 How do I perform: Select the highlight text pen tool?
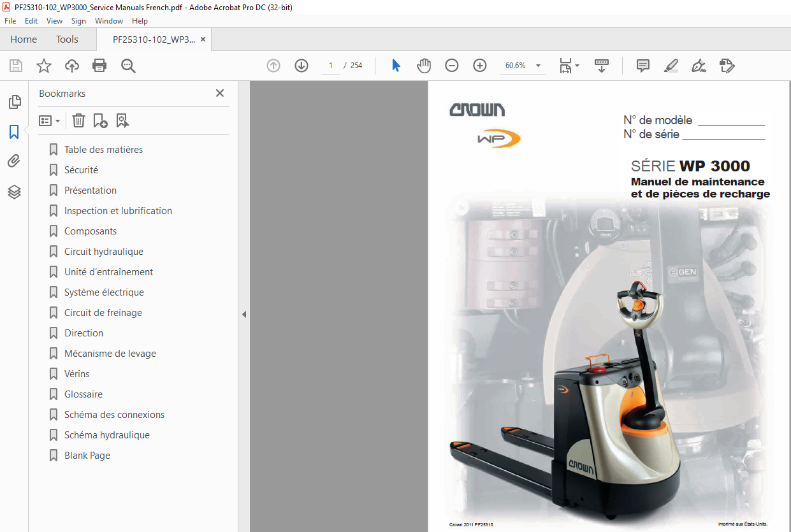pyautogui.click(x=671, y=66)
